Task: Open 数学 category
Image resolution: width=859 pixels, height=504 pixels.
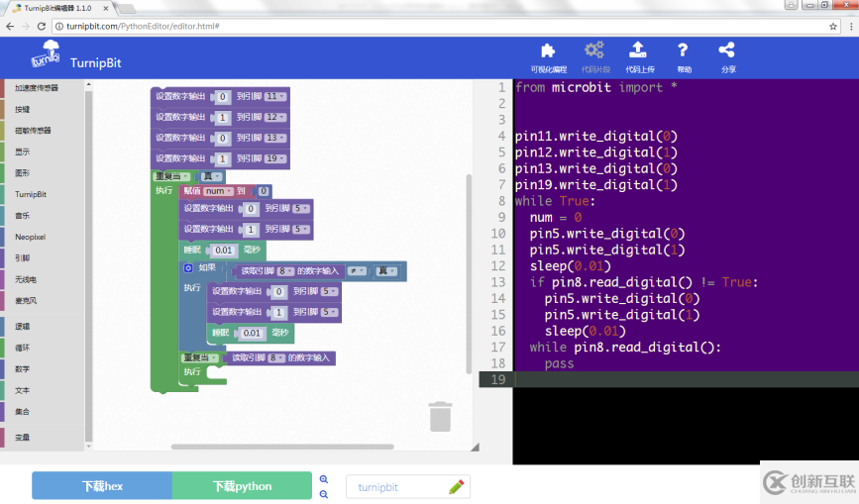Action: pos(23,368)
